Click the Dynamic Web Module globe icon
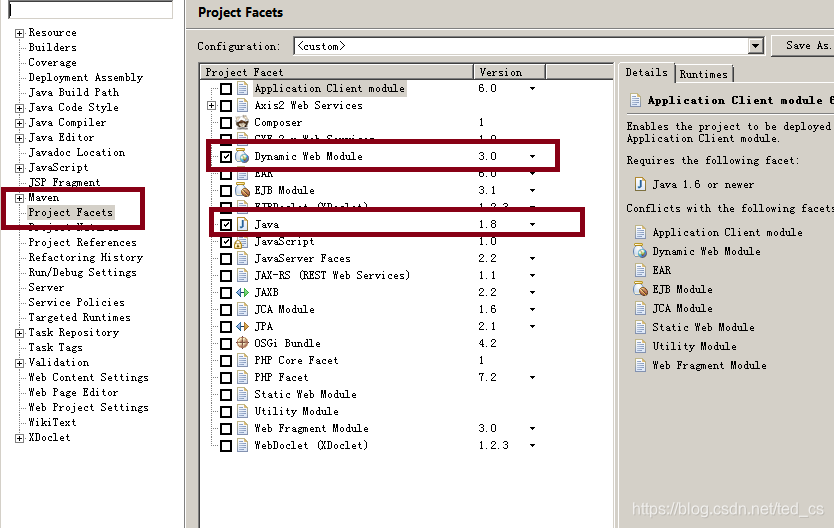This screenshot has height=528, width=834. coord(243,156)
